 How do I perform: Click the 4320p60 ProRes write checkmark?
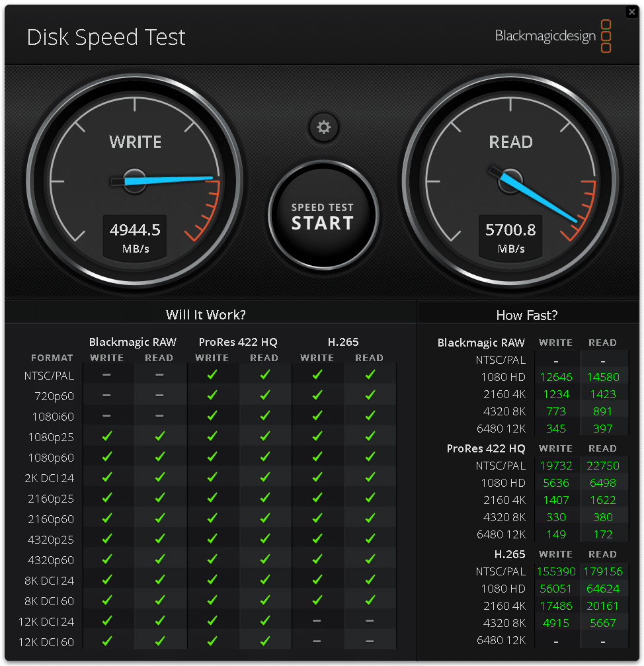pos(212,559)
